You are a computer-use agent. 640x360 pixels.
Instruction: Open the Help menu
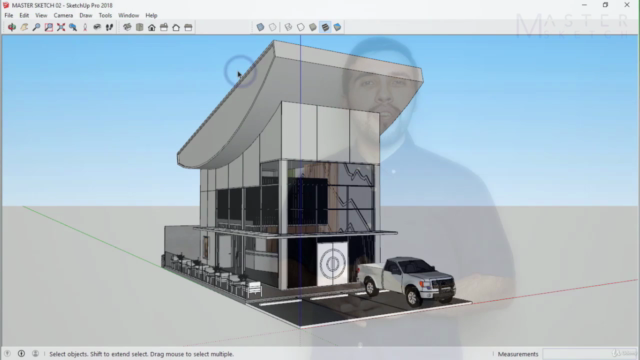tap(151, 16)
